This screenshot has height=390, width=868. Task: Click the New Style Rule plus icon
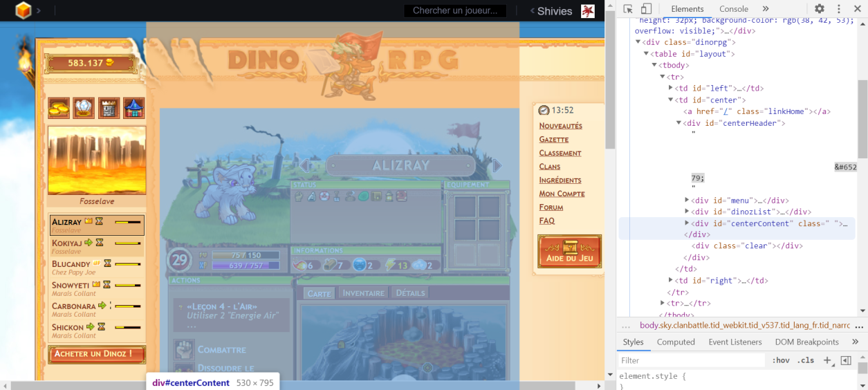tap(827, 360)
